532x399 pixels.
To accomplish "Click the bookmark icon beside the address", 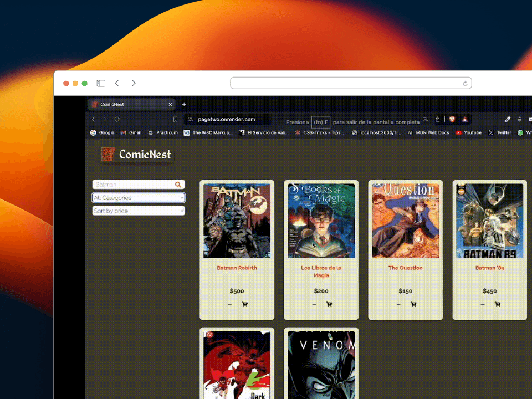I will pos(175,119).
